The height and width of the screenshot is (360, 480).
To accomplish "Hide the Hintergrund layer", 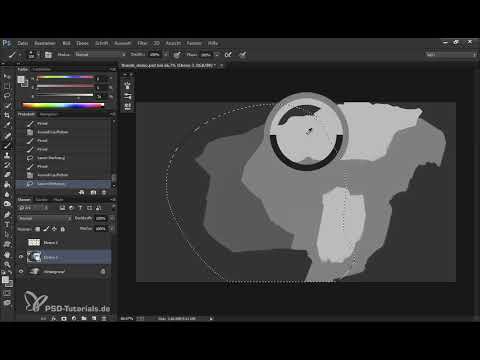I will tap(21, 272).
